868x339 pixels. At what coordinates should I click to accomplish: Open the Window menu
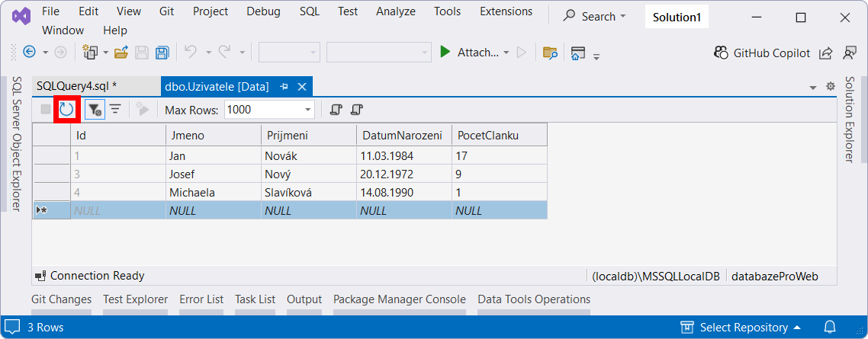(63, 30)
